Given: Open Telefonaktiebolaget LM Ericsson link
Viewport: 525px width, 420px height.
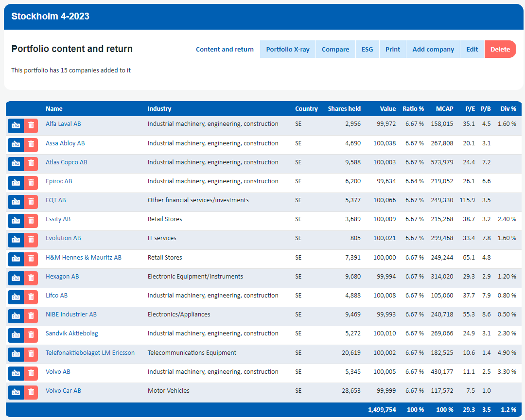Looking at the screenshot, I should [x=90, y=353].
